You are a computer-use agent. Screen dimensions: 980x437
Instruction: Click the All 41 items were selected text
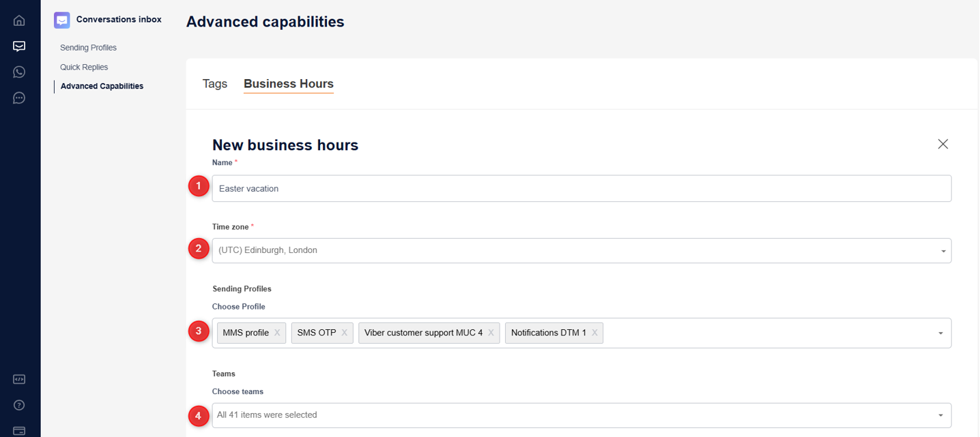pyautogui.click(x=267, y=415)
